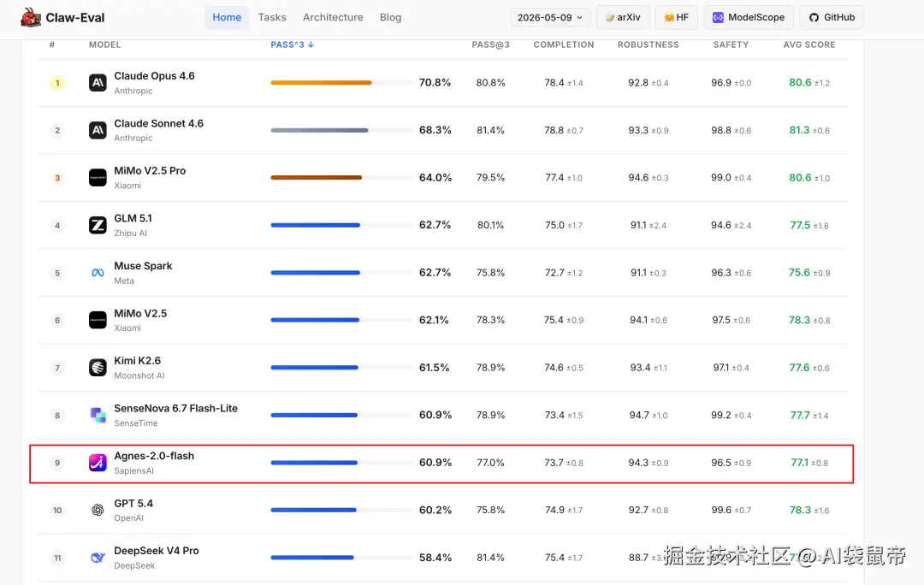This screenshot has width=924, height=585.
Task: Select the DeepSeek V4 Pro model name
Action: 157,551
